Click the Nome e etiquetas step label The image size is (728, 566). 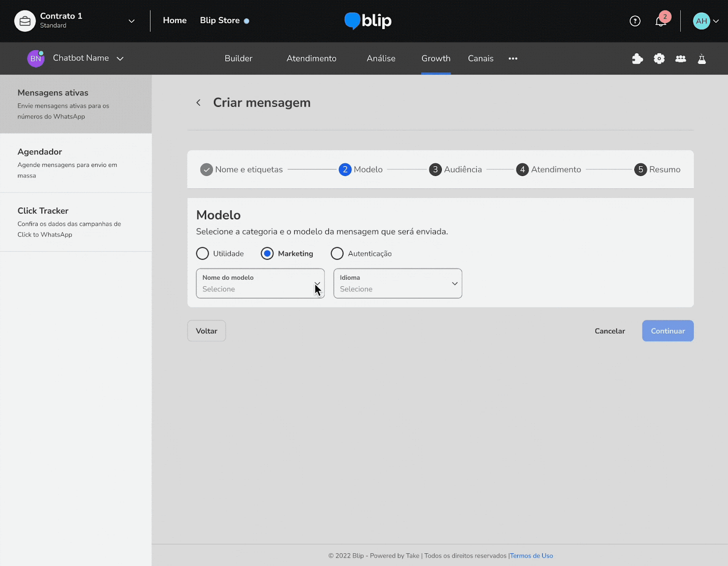pyautogui.click(x=249, y=170)
